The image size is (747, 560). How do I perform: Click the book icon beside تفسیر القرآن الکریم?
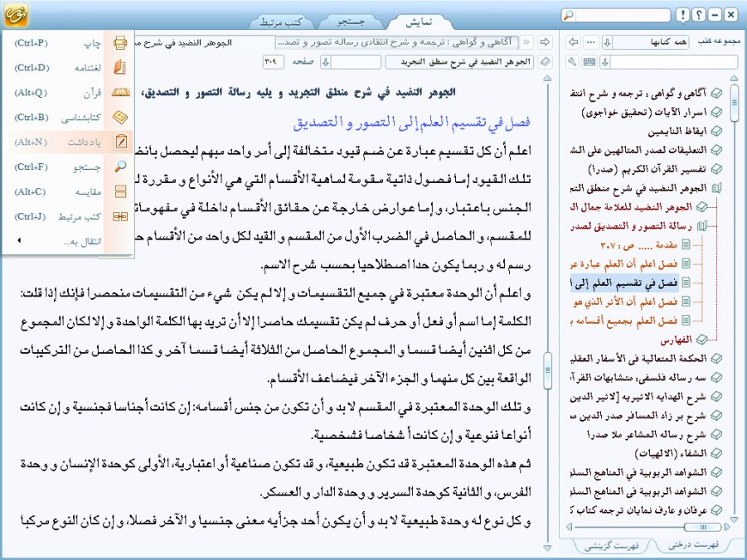pyautogui.click(x=716, y=170)
